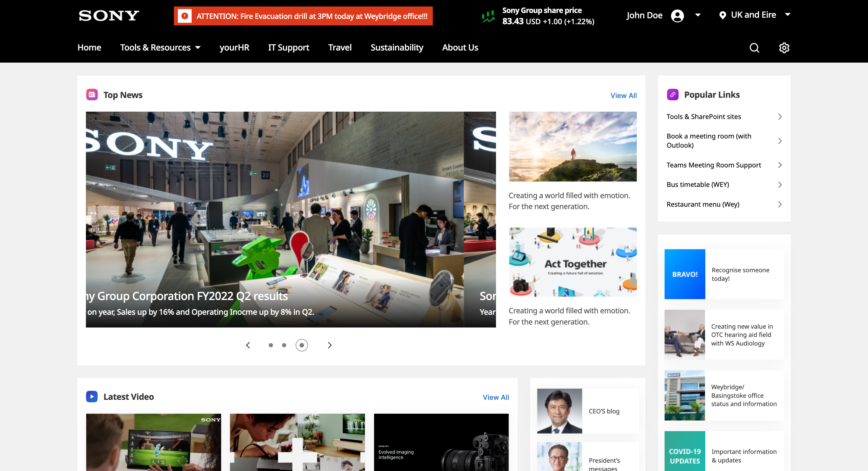The width and height of the screenshot is (868, 471).
Task: Click the UK and Eire location pin
Action: 722,15
